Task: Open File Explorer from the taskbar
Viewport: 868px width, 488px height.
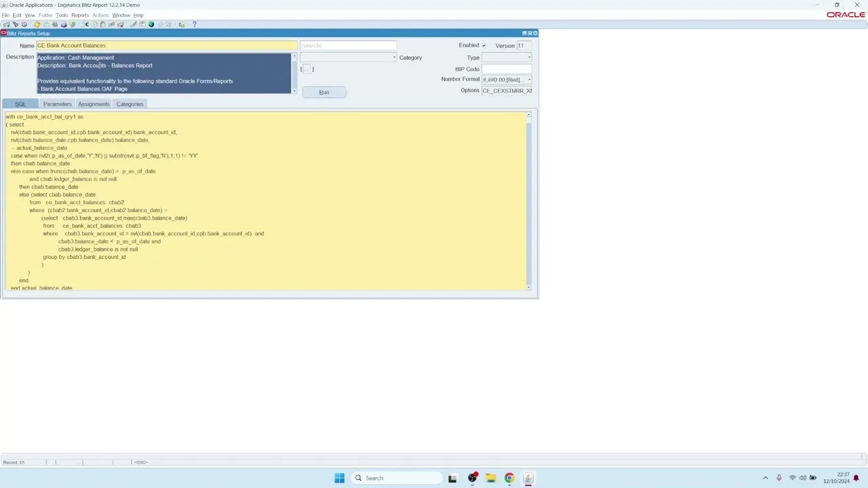Action: pyautogui.click(x=490, y=478)
